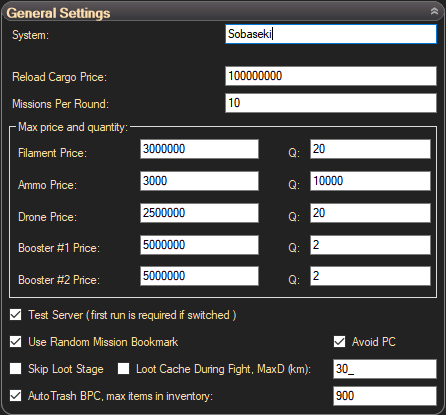Toggle the Avoid PC checkbox
The height and width of the screenshot is (415, 446).
339,342
